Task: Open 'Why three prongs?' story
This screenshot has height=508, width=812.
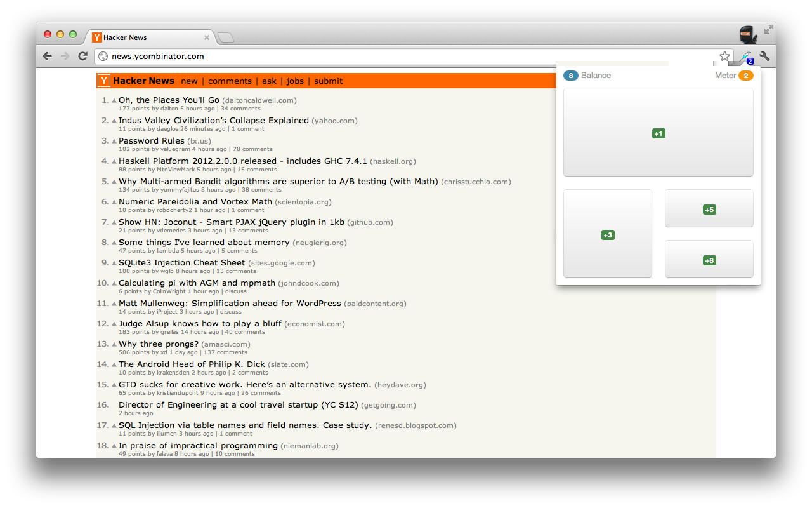Action: [x=159, y=344]
